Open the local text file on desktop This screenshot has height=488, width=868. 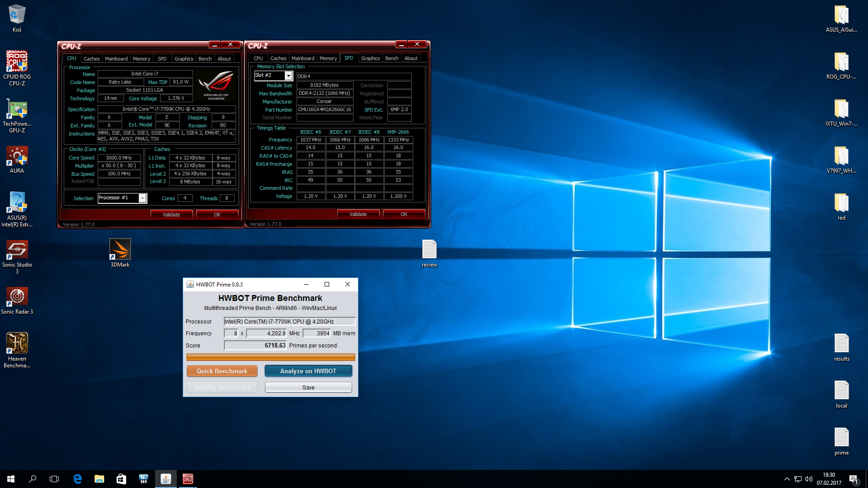tap(841, 395)
